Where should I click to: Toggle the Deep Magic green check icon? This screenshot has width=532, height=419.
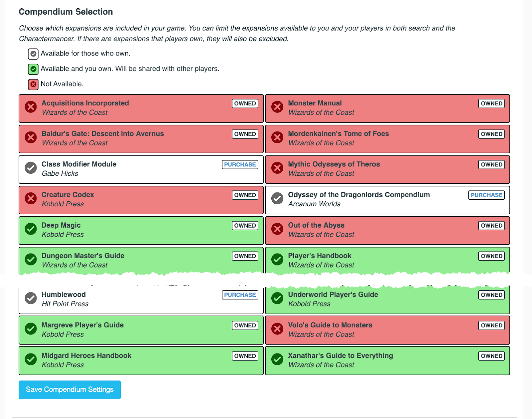click(31, 229)
